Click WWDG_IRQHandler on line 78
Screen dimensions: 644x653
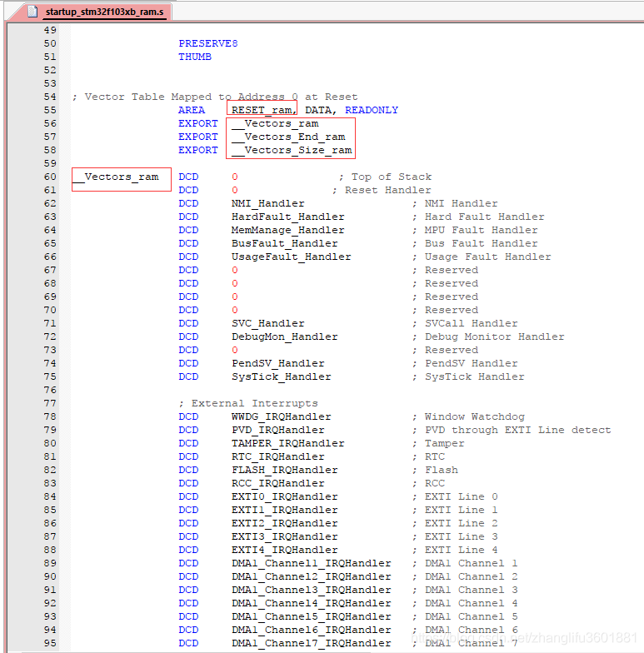point(282,416)
